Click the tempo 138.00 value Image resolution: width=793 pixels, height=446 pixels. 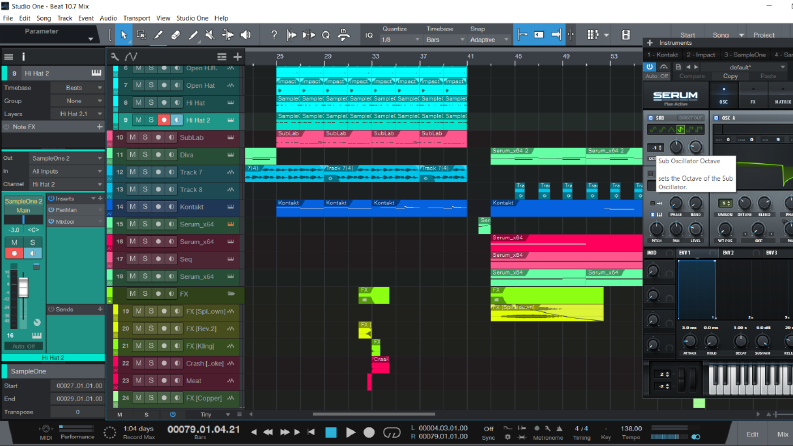[x=631, y=428]
